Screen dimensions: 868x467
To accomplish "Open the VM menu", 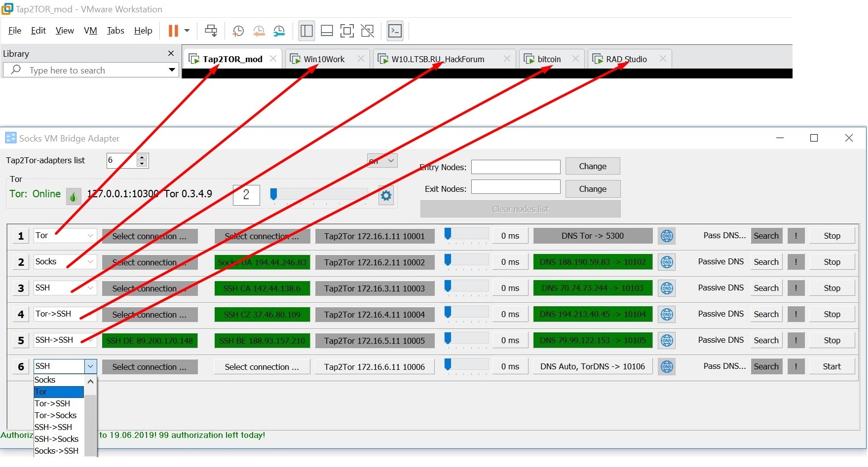I will click(x=90, y=31).
